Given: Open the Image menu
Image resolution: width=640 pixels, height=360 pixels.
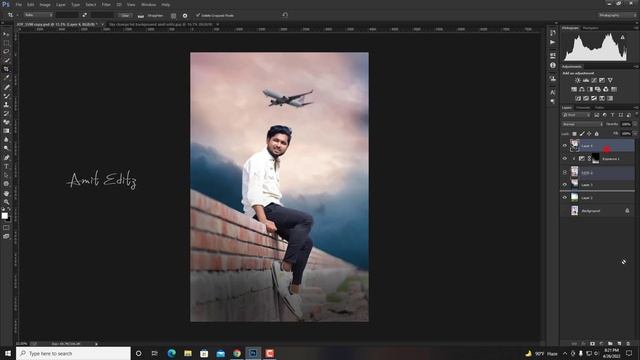Looking at the screenshot, I should (45, 4).
